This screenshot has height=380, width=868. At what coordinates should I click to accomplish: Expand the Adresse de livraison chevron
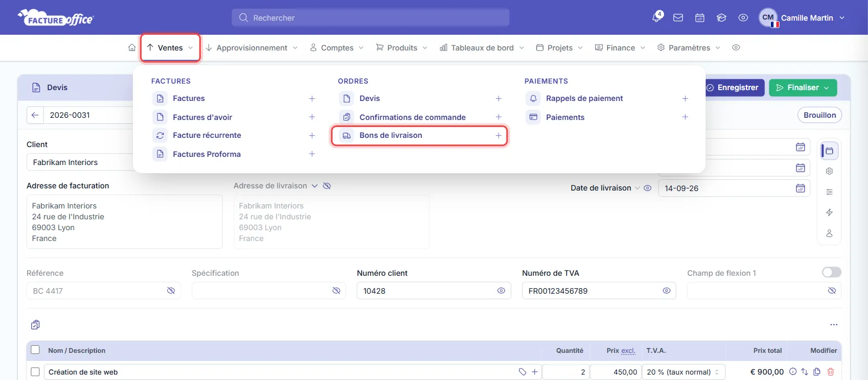pyautogui.click(x=314, y=186)
